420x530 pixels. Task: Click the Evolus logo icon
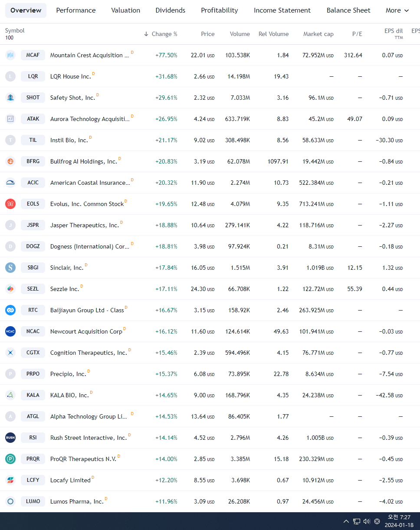coord(10,204)
